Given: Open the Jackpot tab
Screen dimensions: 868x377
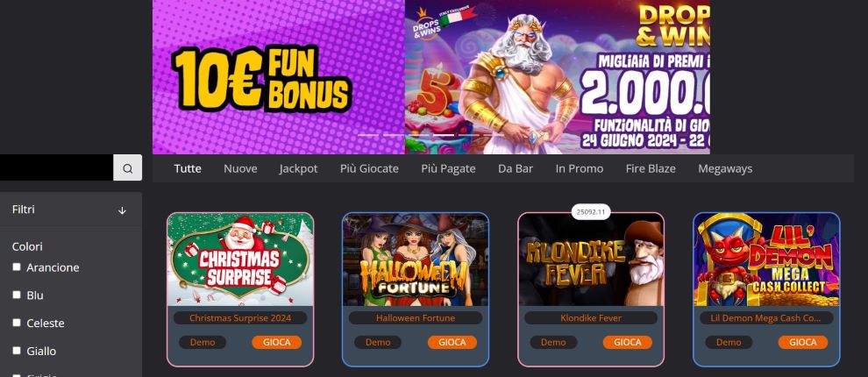Looking at the screenshot, I should [298, 168].
